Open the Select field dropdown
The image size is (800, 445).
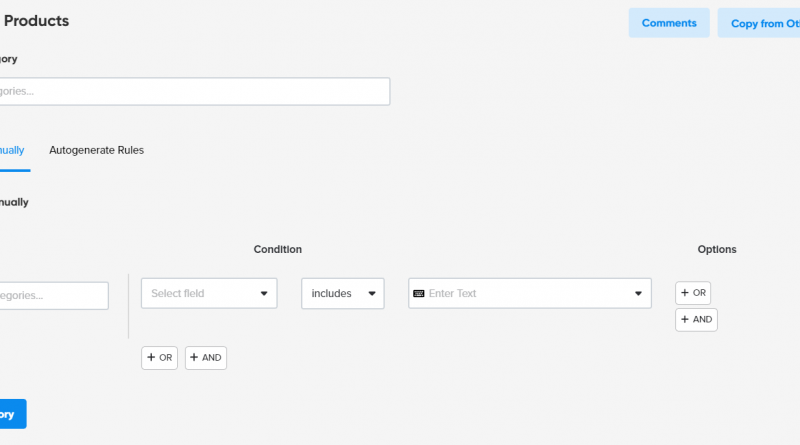click(x=209, y=294)
